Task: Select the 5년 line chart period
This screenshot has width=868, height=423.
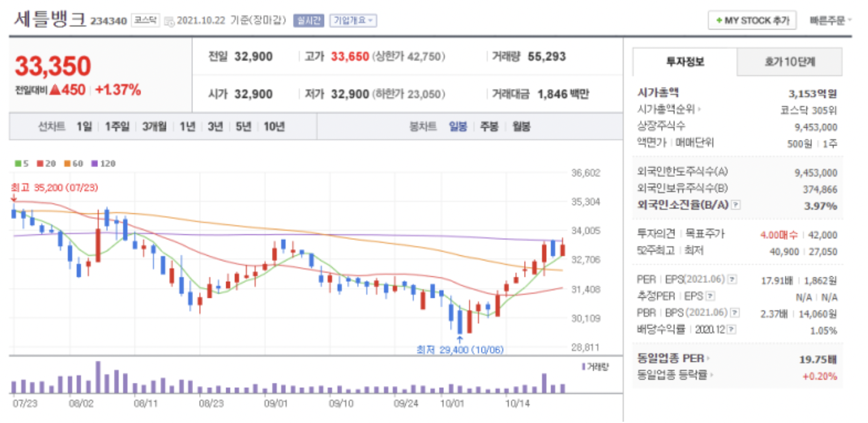Action: 243,126
